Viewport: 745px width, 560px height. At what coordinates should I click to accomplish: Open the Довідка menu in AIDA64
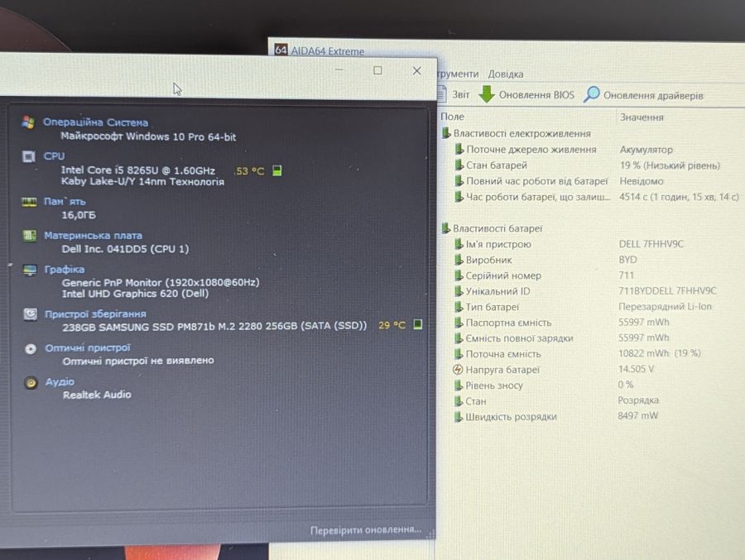pyautogui.click(x=506, y=74)
